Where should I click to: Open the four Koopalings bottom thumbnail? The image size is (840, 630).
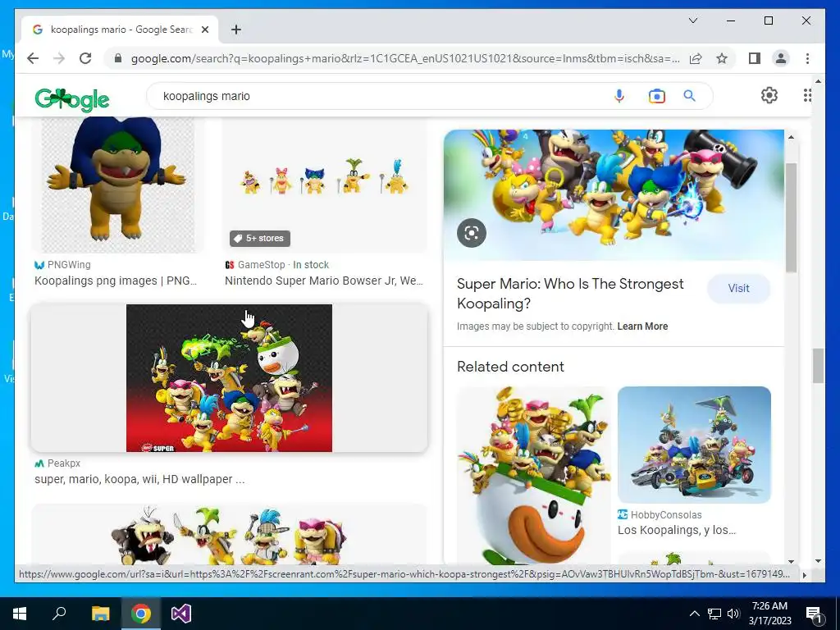click(x=230, y=534)
